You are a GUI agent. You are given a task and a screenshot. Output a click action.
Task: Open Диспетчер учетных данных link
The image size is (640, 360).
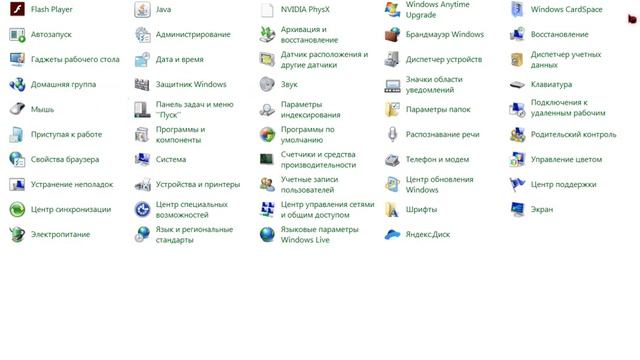[566, 60]
